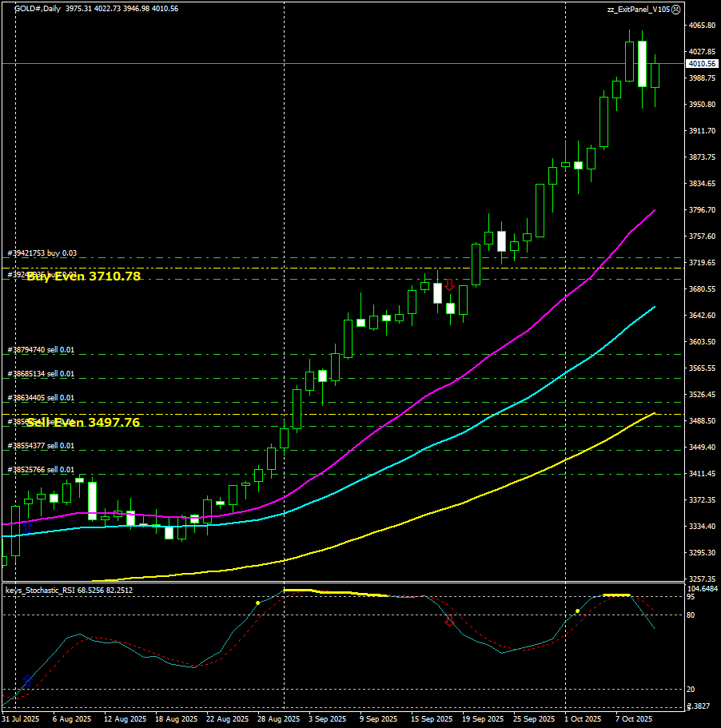Click blue up arrow in Stochastic RSI panel
The height and width of the screenshot is (728, 721).
point(28,680)
